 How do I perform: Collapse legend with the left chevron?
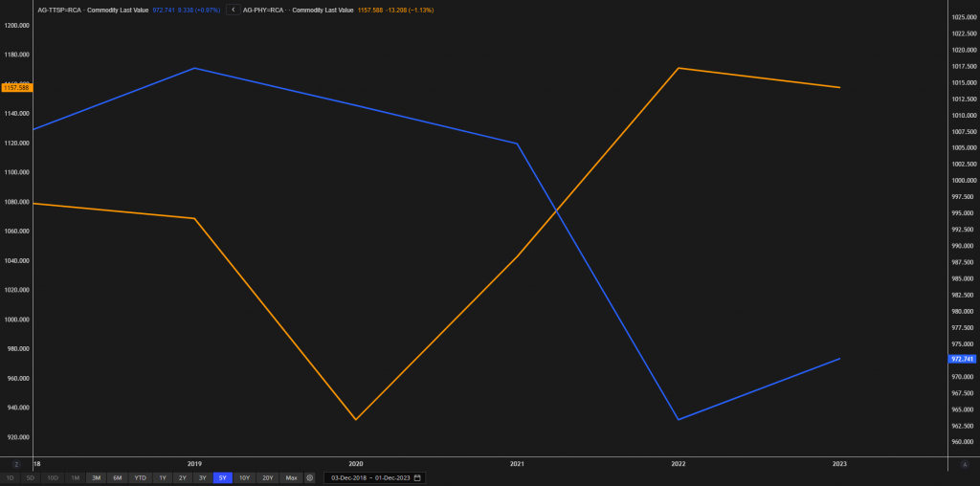pyautogui.click(x=233, y=10)
